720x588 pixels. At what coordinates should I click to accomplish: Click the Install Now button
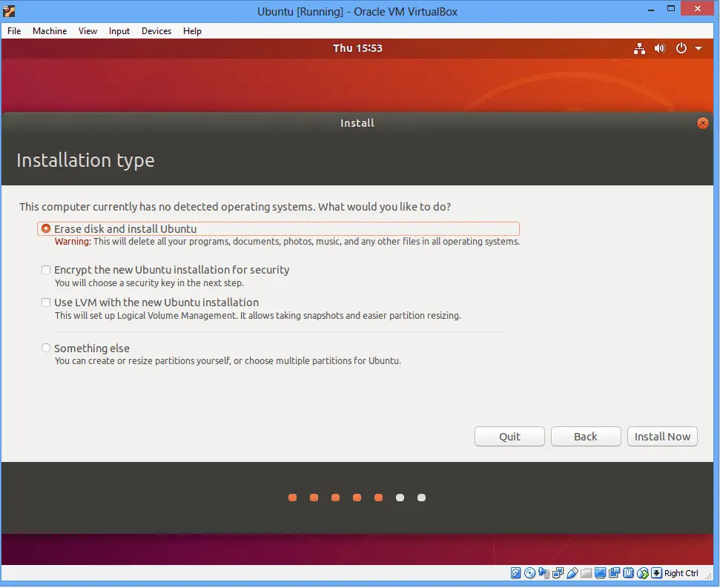[x=662, y=437]
